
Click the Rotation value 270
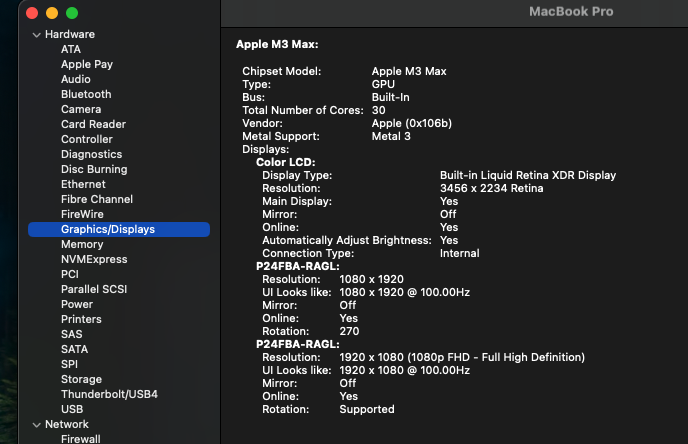click(x=349, y=331)
